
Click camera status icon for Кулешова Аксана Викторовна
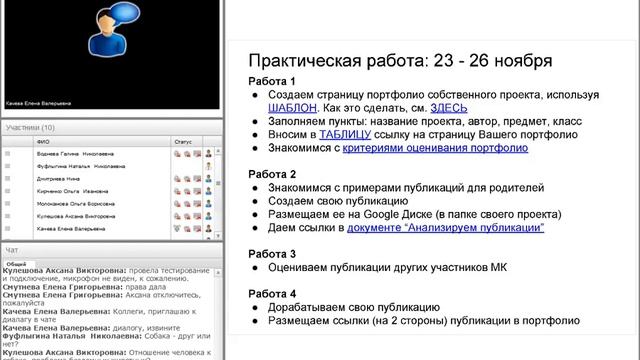click(x=187, y=216)
